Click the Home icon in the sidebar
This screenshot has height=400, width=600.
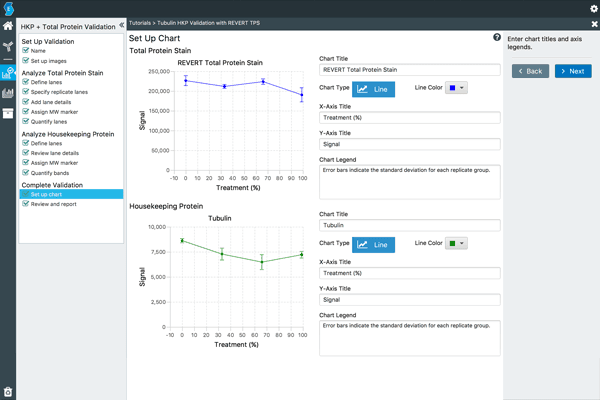[8, 27]
